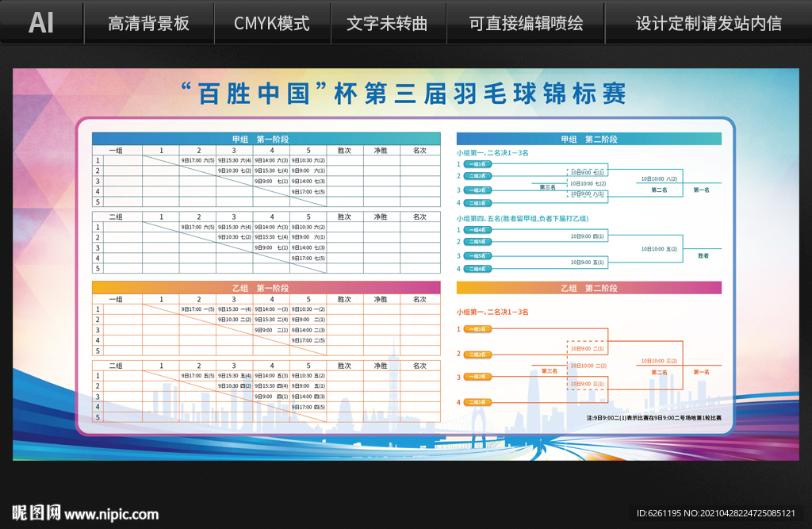The width and height of the screenshot is (812, 529).
Task: Select the match label 10日9:00 八(1)
Action: coord(588,194)
